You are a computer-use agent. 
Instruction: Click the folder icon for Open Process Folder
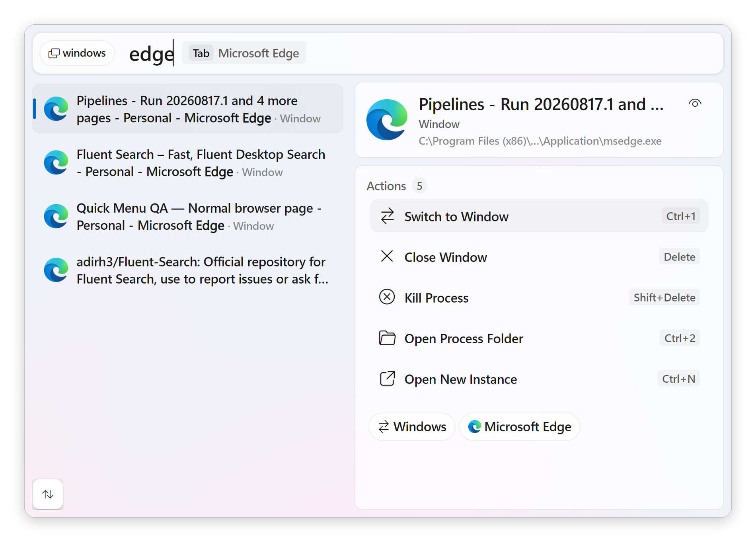(x=387, y=338)
